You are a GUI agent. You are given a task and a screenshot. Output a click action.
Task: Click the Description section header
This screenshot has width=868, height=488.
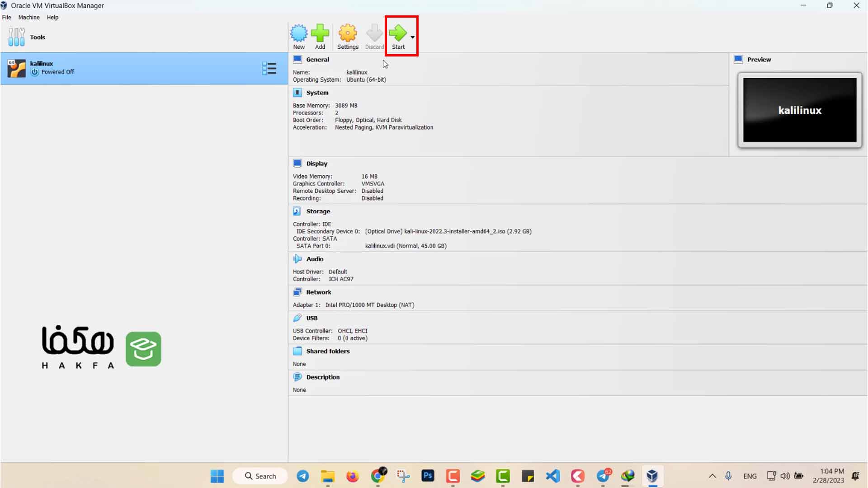coord(323,377)
